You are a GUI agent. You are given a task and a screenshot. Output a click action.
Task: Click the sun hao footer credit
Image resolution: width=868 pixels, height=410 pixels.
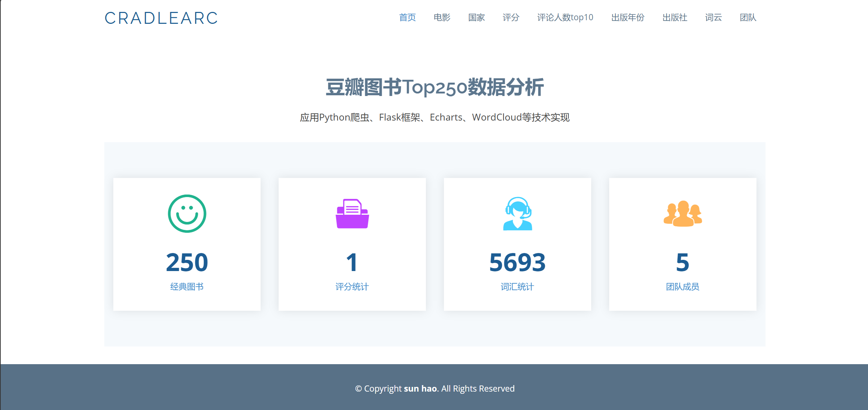tap(420, 389)
